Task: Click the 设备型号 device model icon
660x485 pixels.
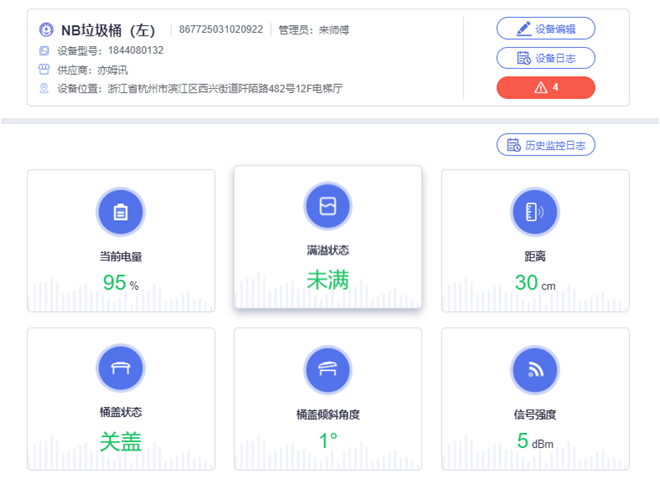Action: tap(44, 50)
